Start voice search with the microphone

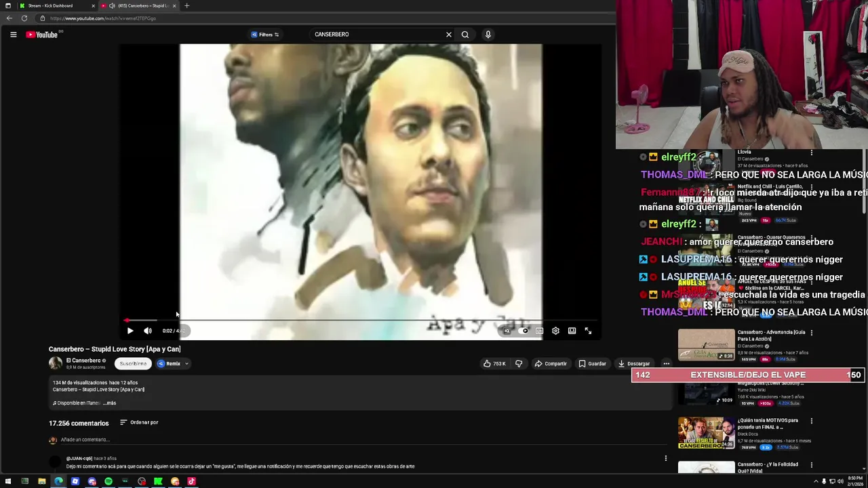(488, 35)
